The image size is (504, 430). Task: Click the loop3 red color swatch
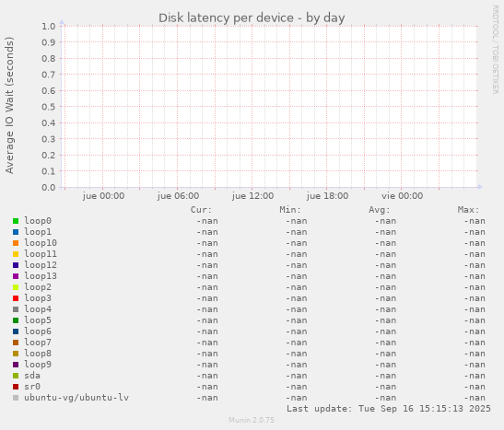[x=16, y=298]
